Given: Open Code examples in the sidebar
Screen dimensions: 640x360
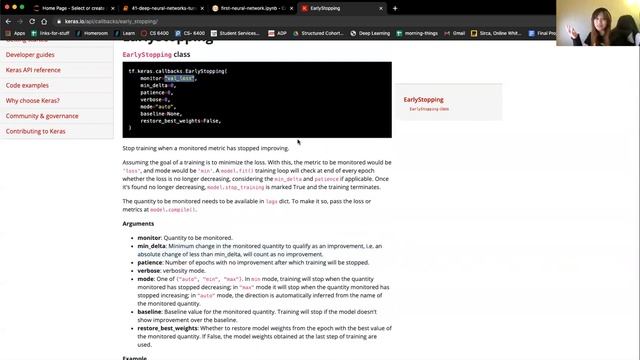Looking at the screenshot, I should (27, 85).
